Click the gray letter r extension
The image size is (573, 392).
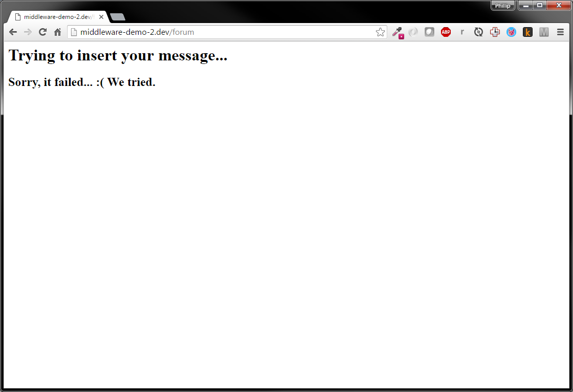point(462,32)
